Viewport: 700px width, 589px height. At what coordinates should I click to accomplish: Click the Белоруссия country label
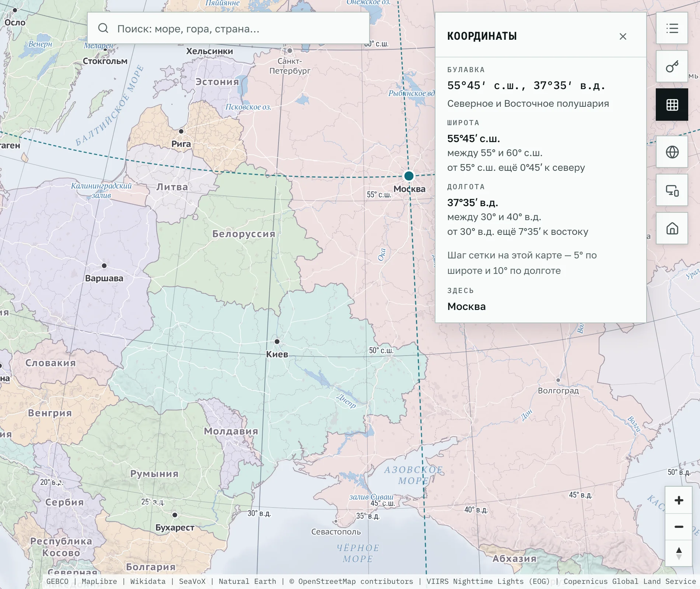click(244, 234)
